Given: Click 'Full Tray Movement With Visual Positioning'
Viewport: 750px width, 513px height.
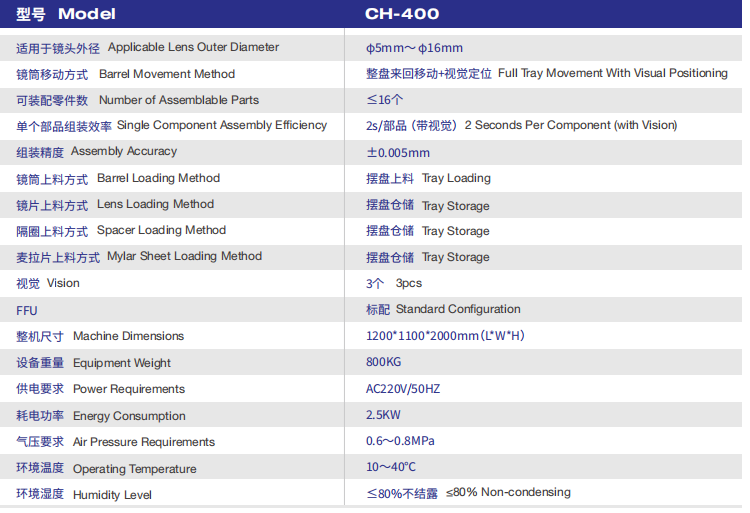Looking at the screenshot, I should (613, 73).
